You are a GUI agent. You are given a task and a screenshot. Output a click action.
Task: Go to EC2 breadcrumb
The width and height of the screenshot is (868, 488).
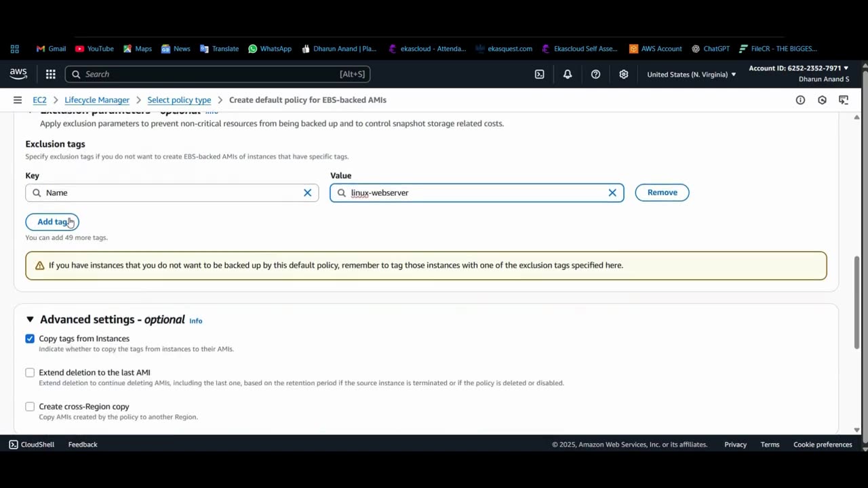pyautogui.click(x=39, y=100)
